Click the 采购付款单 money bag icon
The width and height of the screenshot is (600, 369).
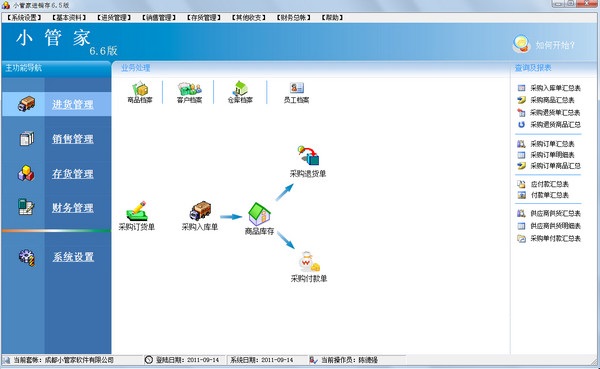pyautogui.click(x=309, y=261)
